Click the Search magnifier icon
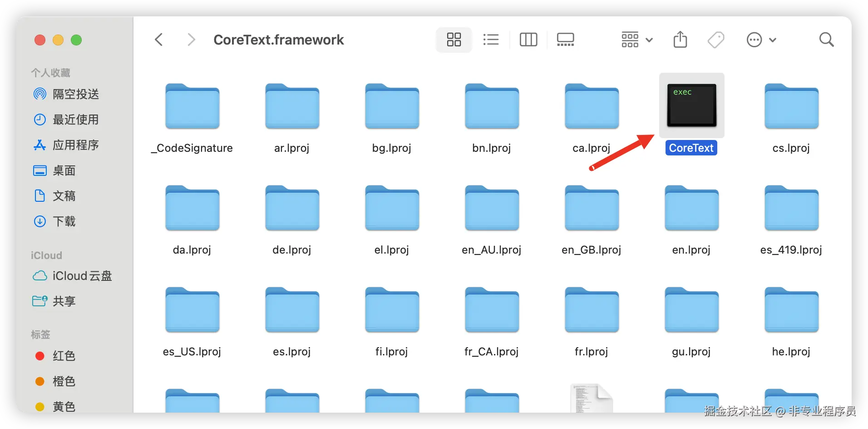Screen dimensions: 868x429 [826, 40]
